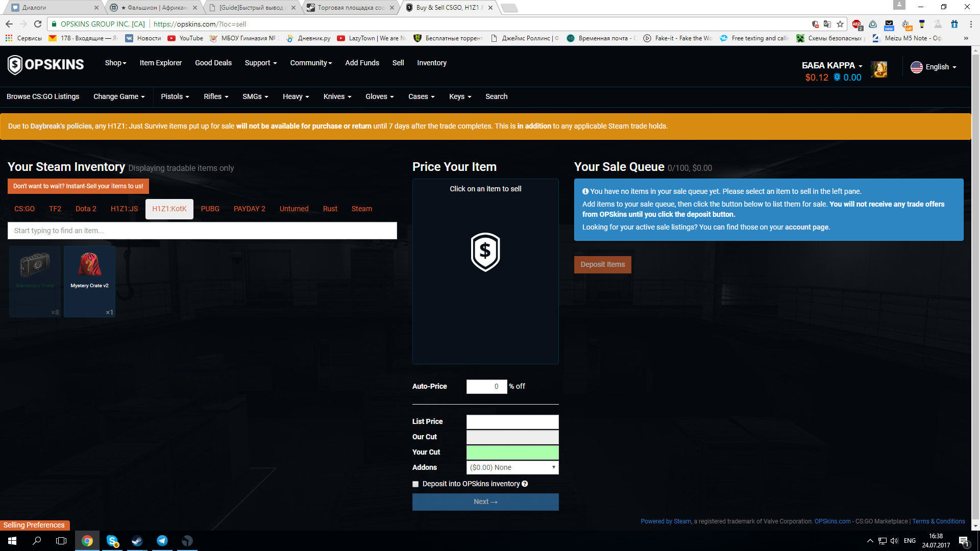
Task: Open Task View on the taskbar
Action: pyautogui.click(x=61, y=541)
